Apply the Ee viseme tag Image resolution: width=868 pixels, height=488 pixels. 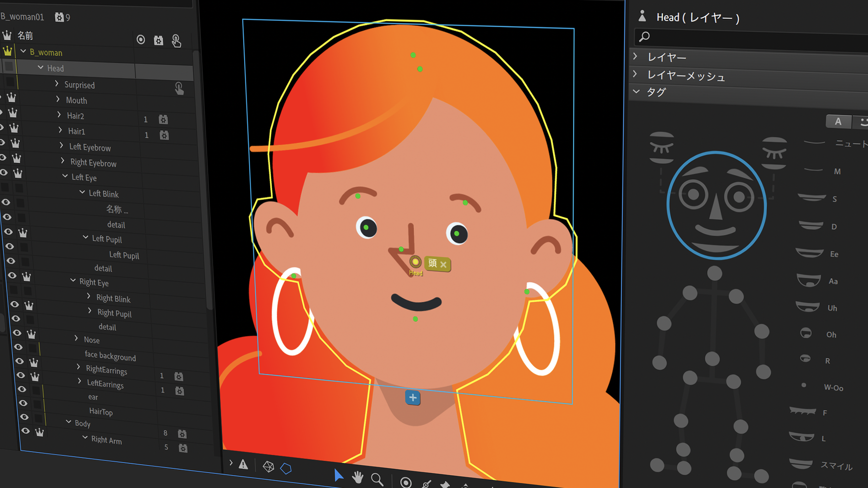click(818, 253)
